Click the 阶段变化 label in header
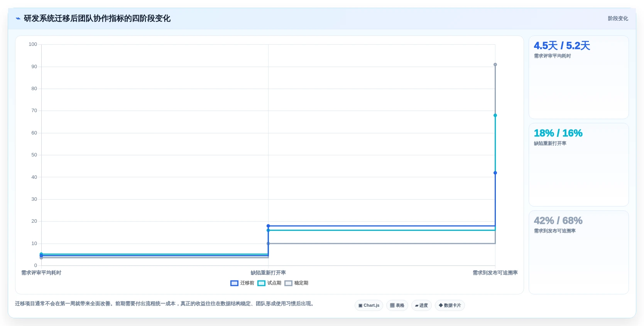Screen dimensions: 644x326 coord(618,18)
